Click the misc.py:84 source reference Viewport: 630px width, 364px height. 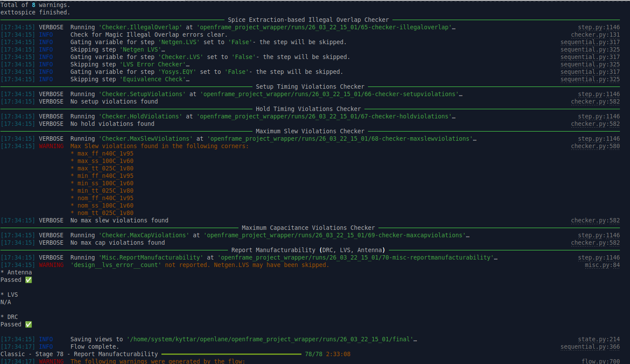(x=602, y=265)
